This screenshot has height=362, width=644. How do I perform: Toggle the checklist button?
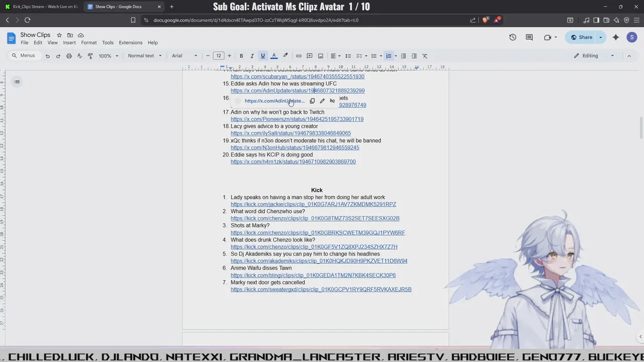tap(359, 56)
